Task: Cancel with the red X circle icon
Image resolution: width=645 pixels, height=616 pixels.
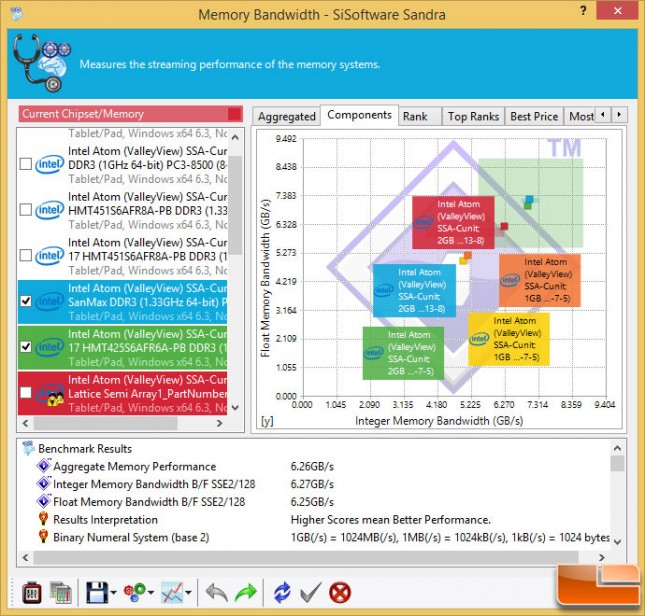Action: (340, 593)
